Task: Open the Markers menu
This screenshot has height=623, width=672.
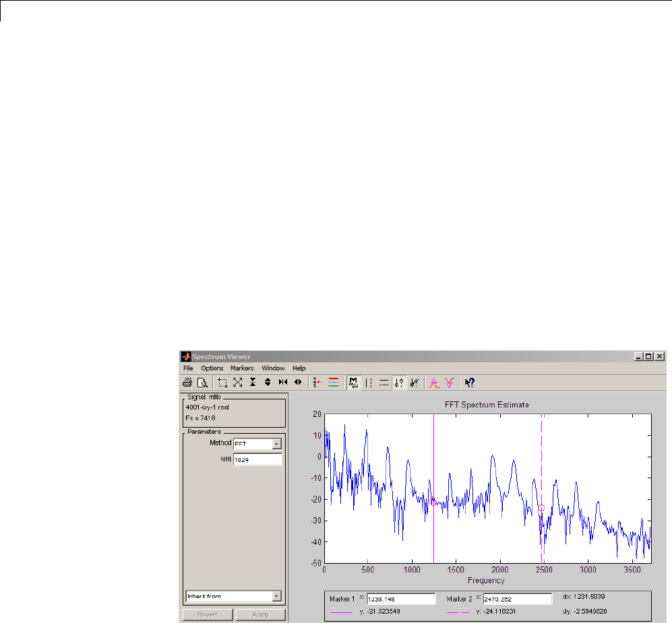Action: click(x=242, y=368)
